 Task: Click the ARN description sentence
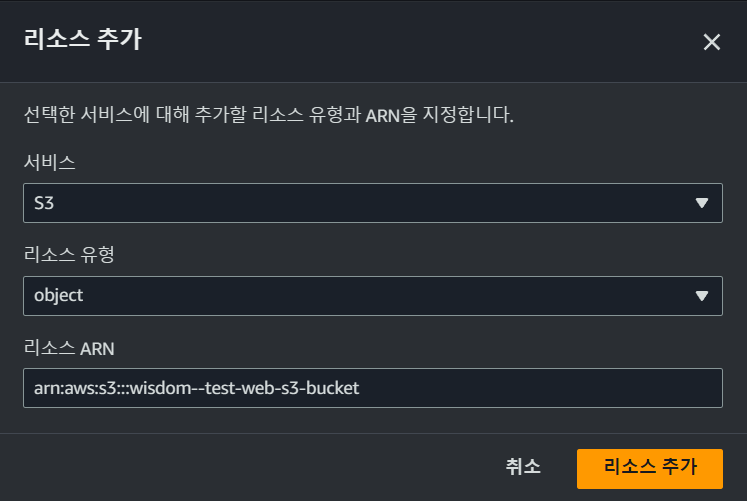(x=269, y=115)
